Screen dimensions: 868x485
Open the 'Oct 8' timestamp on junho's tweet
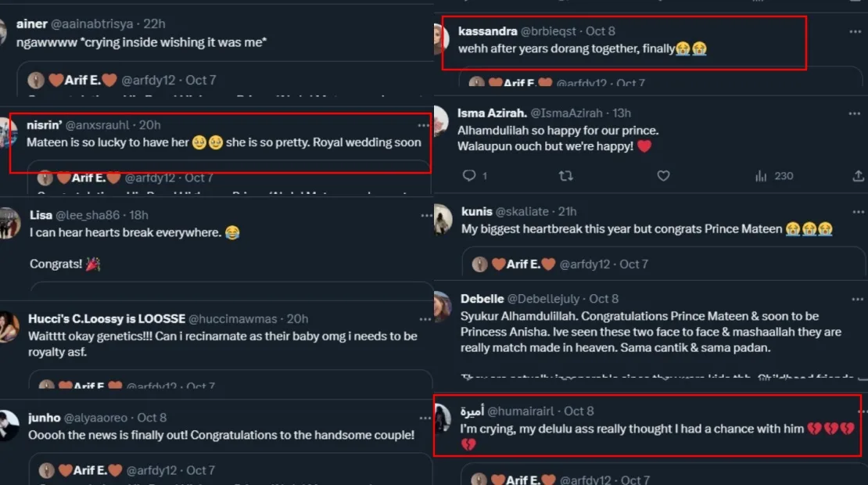(152, 418)
